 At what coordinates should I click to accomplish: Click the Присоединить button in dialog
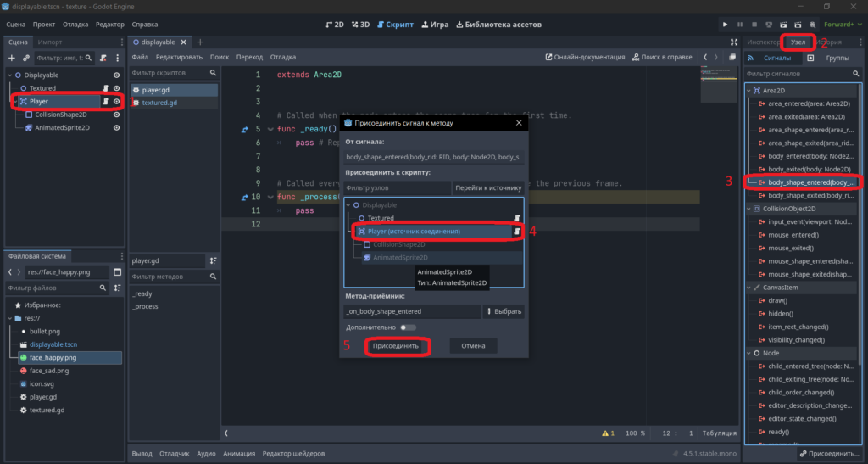coord(395,346)
